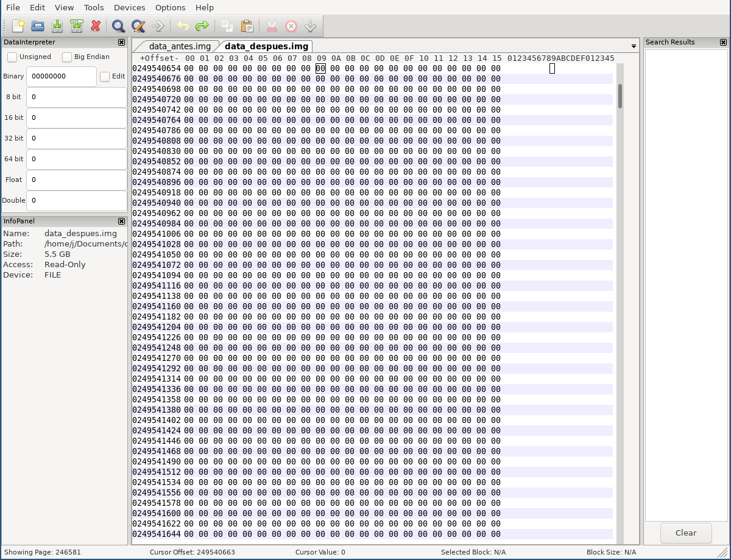731x560 pixels.
Task: Check the Edit box beside Binary
Action: pos(105,76)
